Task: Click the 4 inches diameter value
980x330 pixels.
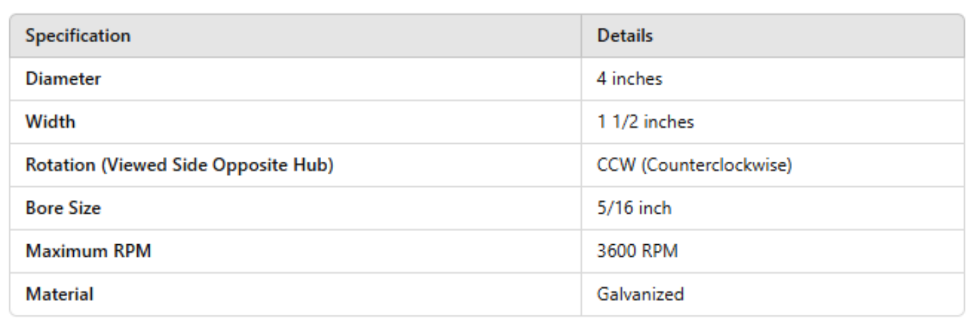Action: (x=629, y=79)
